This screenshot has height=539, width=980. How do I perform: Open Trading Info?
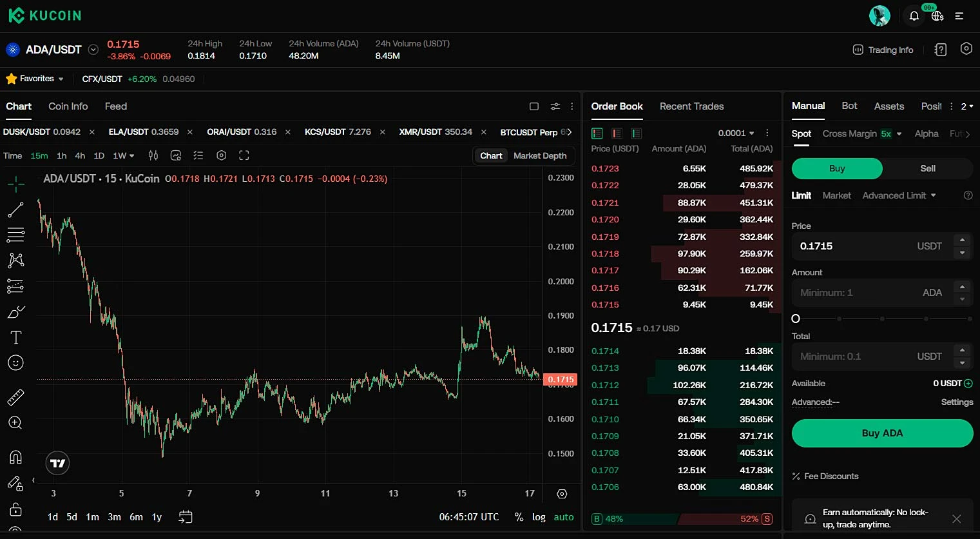(883, 50)
